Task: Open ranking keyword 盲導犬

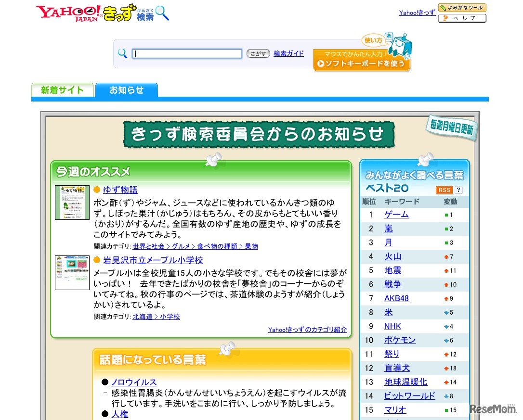Action: (x=397, y=369)
